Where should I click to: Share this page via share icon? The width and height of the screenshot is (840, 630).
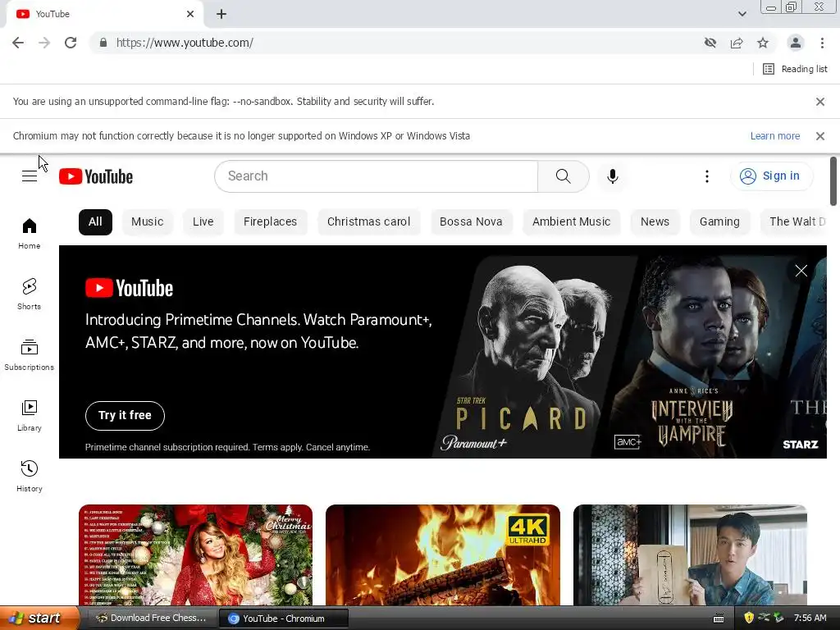coord(737,43)
